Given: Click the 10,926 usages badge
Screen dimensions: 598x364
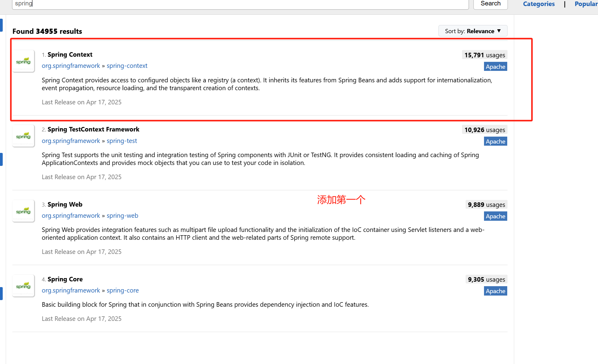Looking at the screenshot, I should 485,130.
